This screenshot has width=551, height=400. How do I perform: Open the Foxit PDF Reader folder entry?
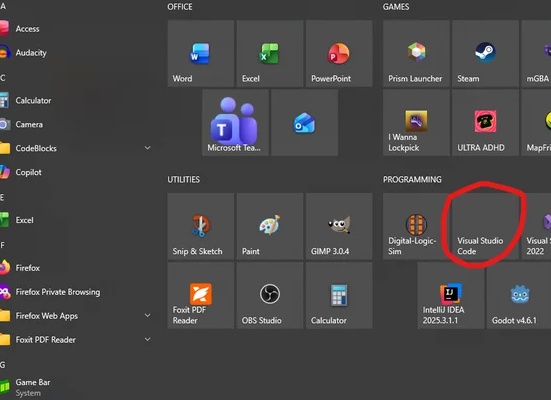76,340
